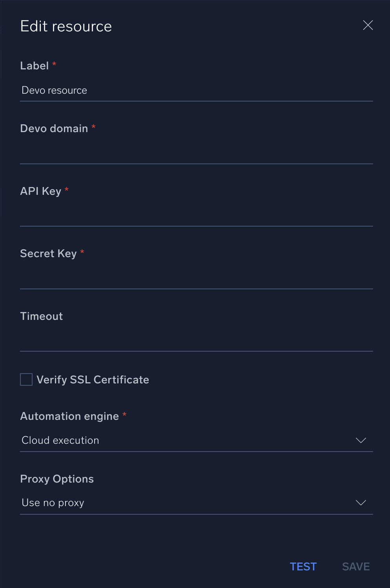390x588 pixels.
Task: Expand the Automation engine selector
Action: [x=196, y=440]
